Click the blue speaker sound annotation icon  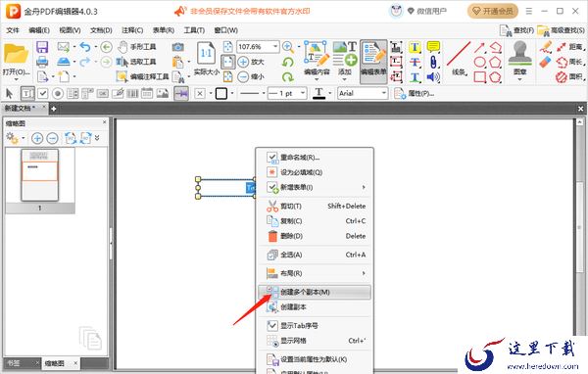click(433, 76)
